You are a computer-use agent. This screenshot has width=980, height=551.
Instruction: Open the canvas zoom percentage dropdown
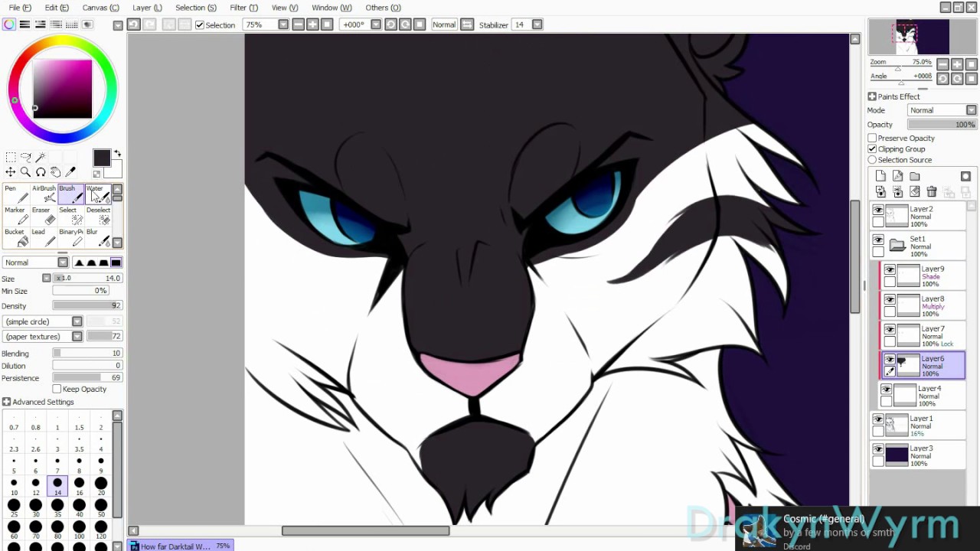click(x=283, y=24)
